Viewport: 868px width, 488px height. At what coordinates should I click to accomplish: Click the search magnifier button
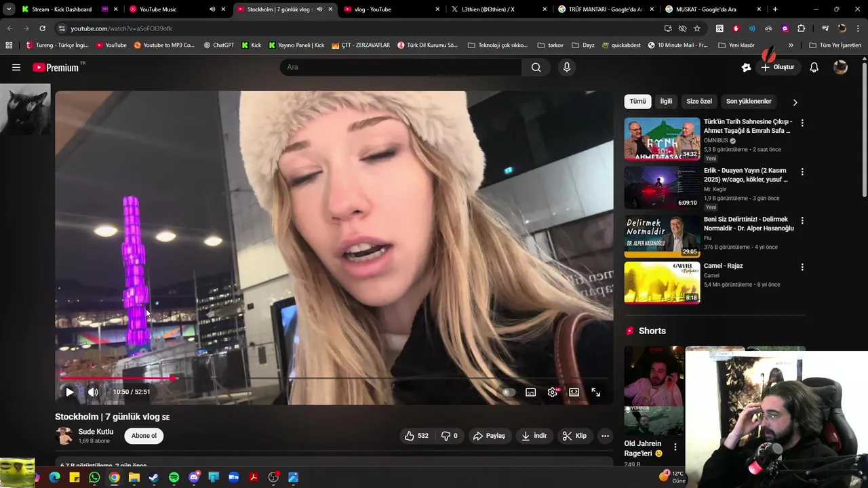point(536,67)
